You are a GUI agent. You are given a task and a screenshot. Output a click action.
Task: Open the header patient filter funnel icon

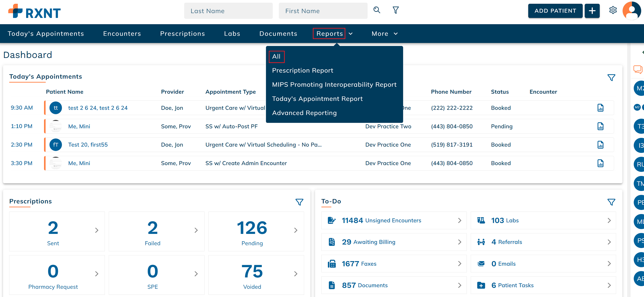pyautogui.click(x=396, y=10)
